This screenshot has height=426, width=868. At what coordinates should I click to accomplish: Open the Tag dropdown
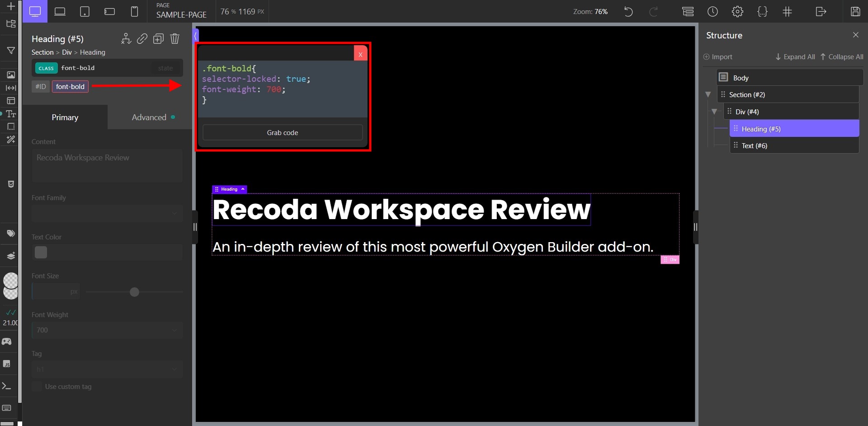point(107,369)
